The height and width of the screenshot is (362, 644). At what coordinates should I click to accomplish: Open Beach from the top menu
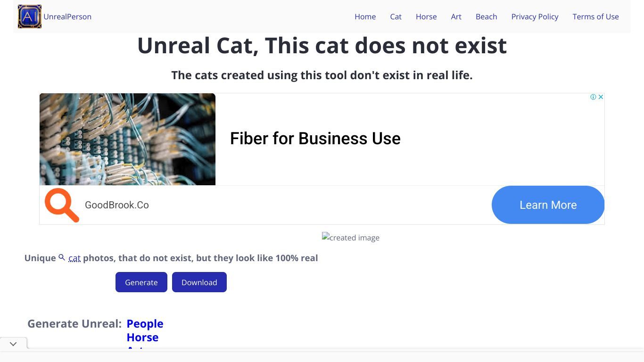[487, 16]
